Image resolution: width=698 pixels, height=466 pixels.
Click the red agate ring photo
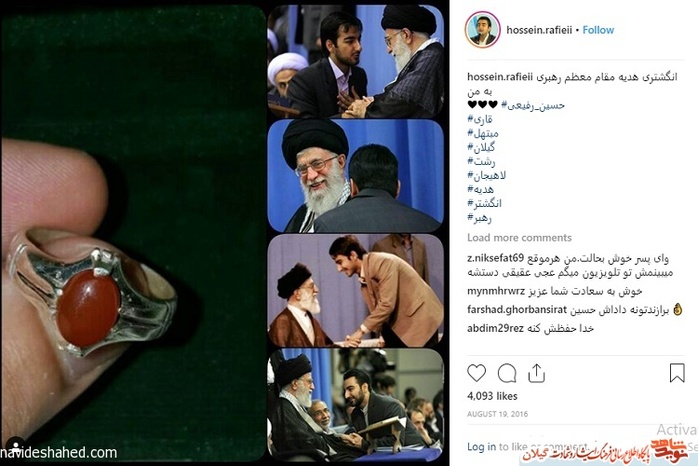pyautogui.click(x=134, y=233)
